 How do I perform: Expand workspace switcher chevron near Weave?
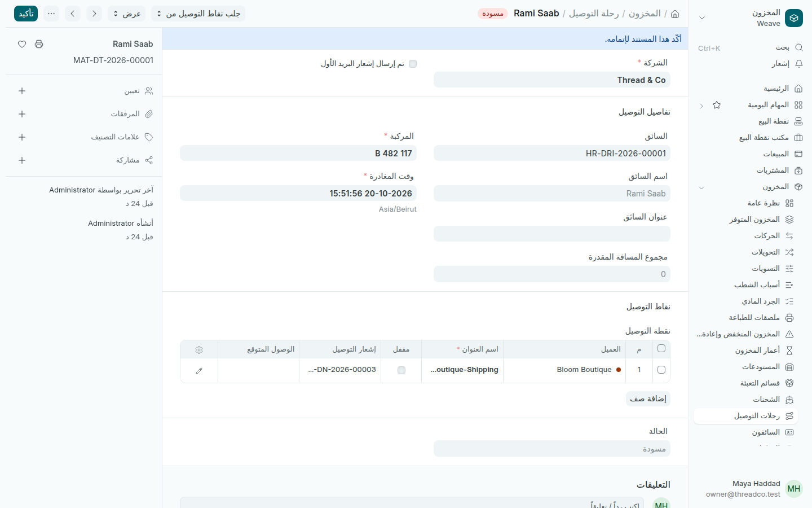coord(702,18)
